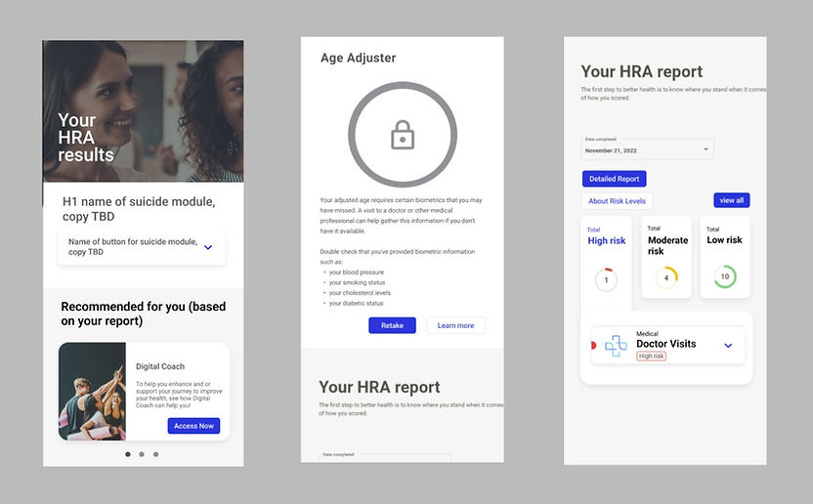Expand the Doctor Visits card chevron

coord(728,346)
